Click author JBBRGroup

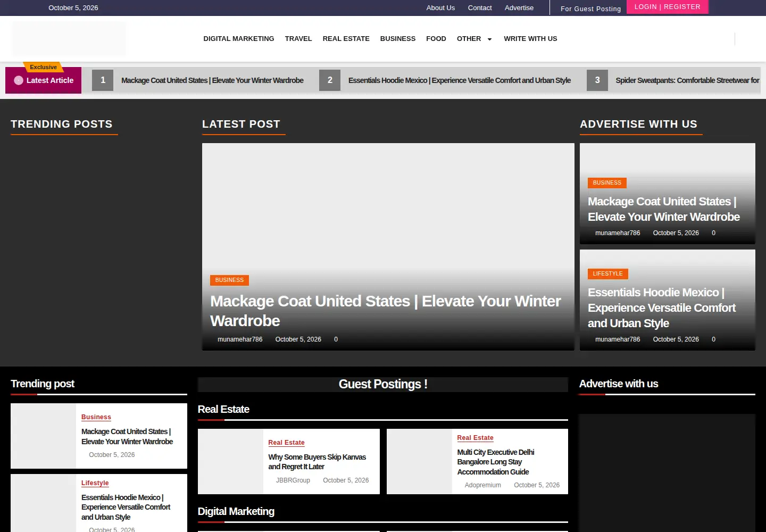point(293,480)
